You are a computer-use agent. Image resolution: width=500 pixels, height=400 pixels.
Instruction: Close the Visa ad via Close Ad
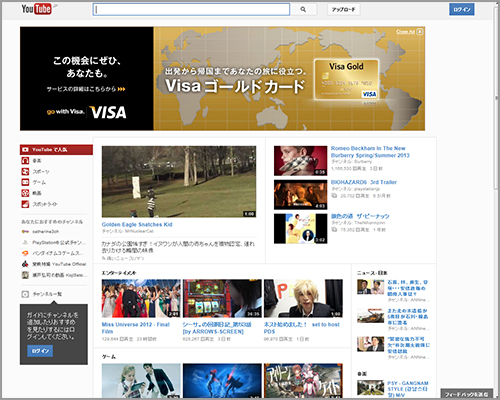[409, 32]
